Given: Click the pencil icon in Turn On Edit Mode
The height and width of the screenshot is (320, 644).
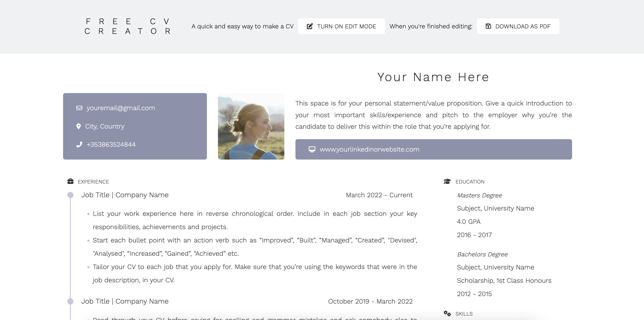Looking at the screenshot, I should coord(310,26).
